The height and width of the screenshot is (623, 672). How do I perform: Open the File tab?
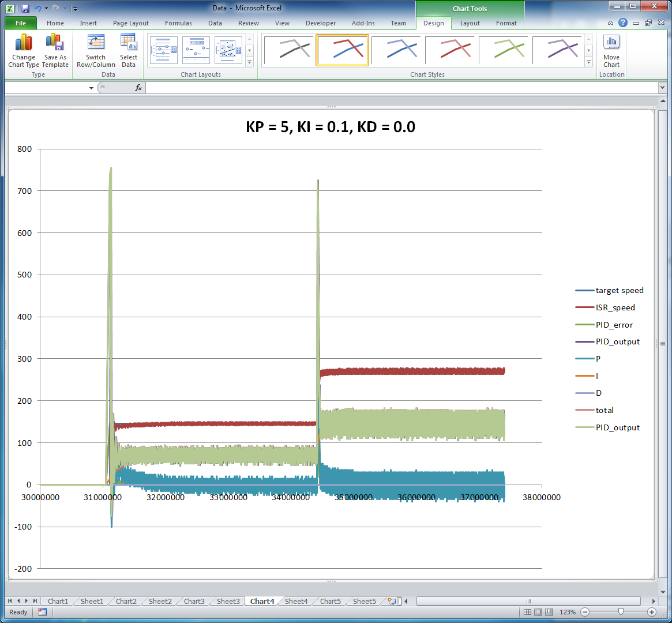[x=21, y=23]
